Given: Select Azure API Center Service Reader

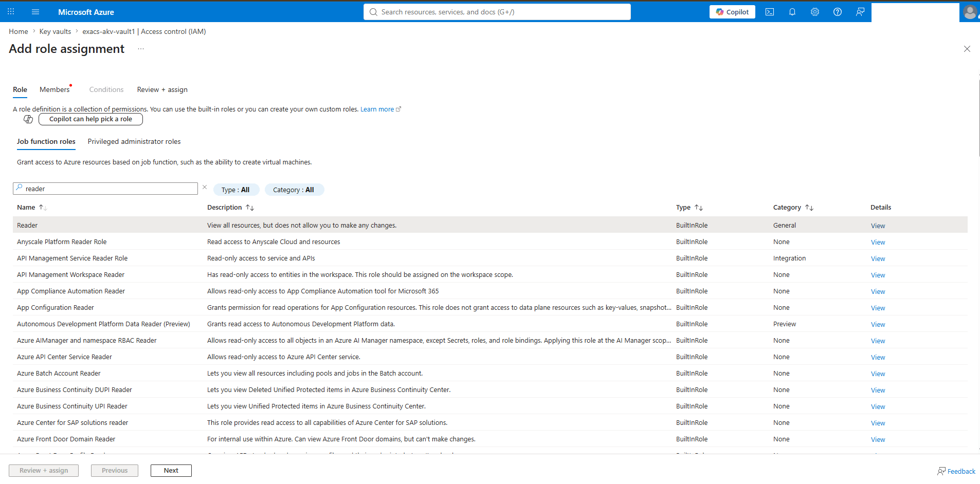Looking at the screenshot, I should [x=490, y=357].
